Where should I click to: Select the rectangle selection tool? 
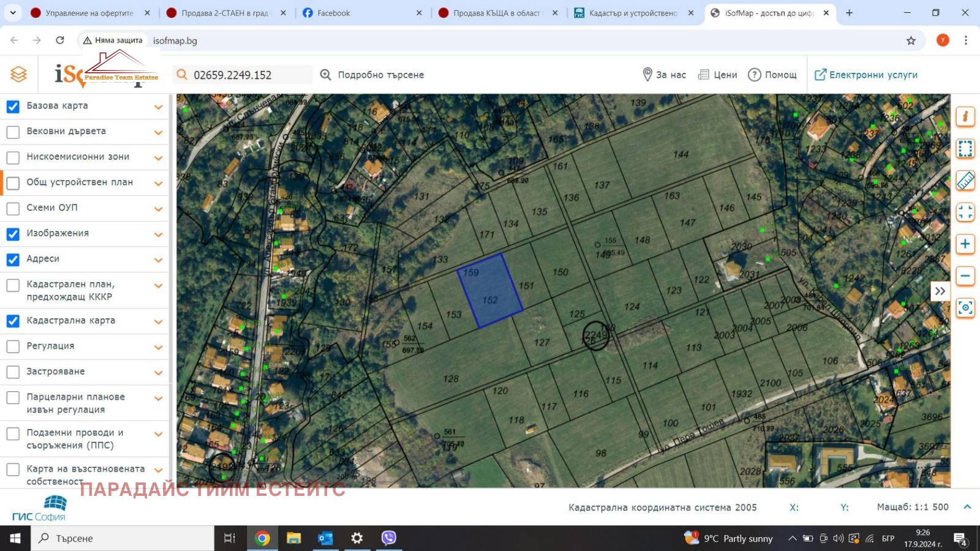tap(965, 148)
